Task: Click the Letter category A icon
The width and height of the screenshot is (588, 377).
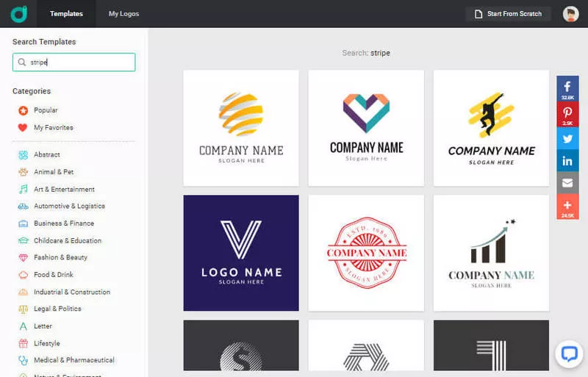Action: [x=24, y=326]
